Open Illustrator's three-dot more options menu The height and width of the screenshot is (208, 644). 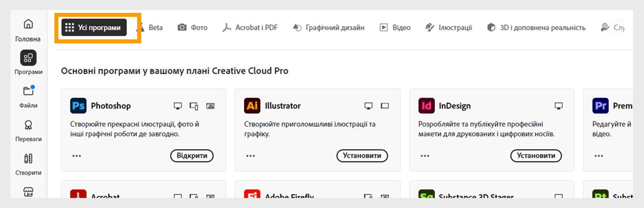tap(250, 156)
